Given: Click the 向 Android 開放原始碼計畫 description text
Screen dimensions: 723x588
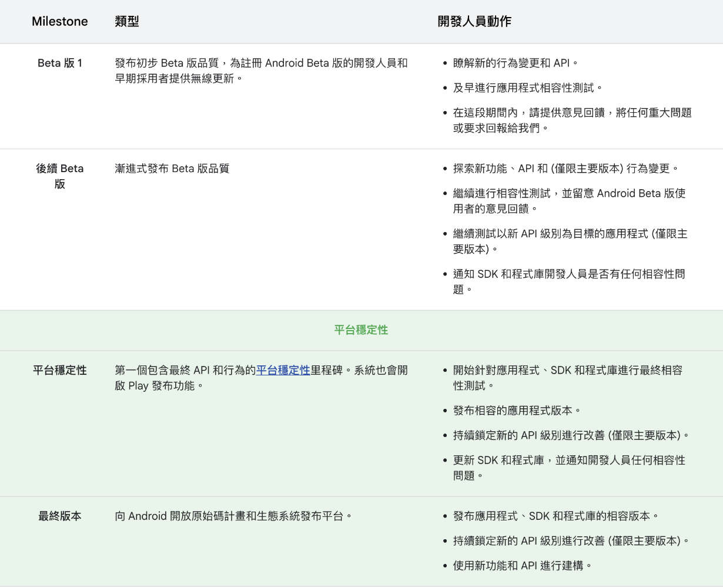Looking at the screenshot, I should point(233,516).
